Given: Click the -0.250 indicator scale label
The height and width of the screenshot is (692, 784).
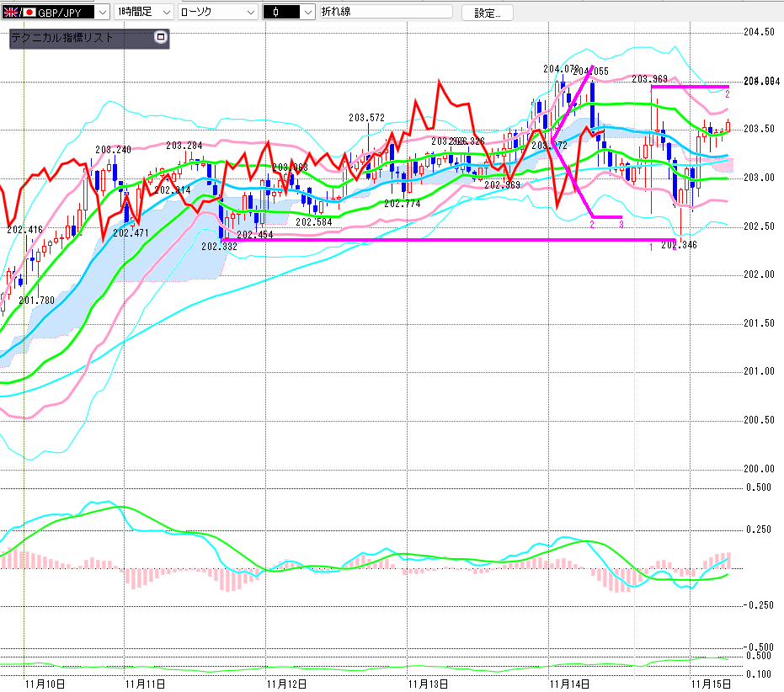Looking at the screenshot, I should coord(760,605).
